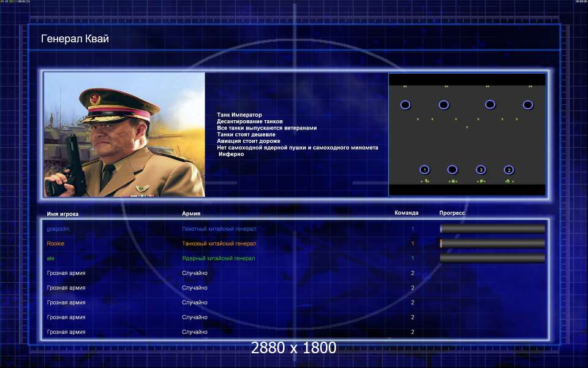The width and height of the screenshot is (588, 368).
Task: Click team number in ale's row
Action: pyautogui.click(x=412, y=258)
